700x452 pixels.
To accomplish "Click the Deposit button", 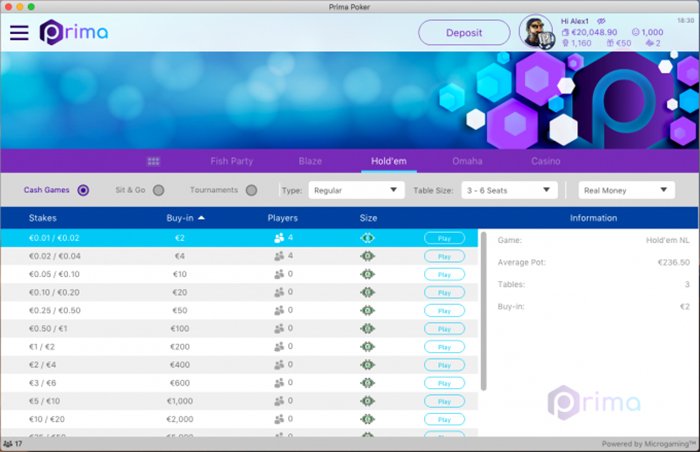I will tap(464, 32).
